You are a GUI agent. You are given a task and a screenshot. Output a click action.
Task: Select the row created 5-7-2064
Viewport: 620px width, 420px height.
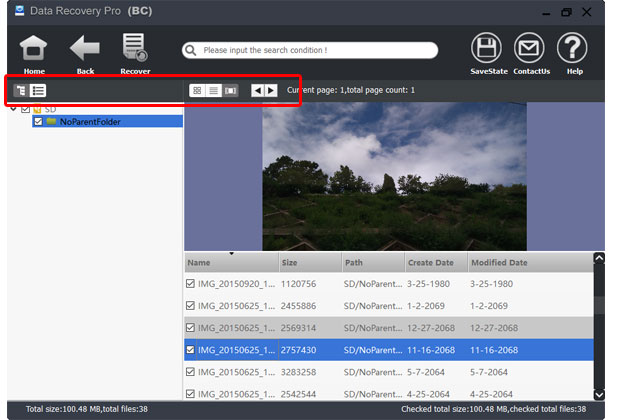tap(389, 372)
